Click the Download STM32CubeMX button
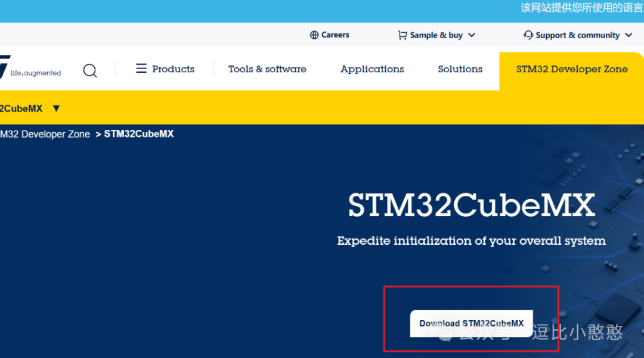This screenshot has height=358, width=644. point(471,323)
